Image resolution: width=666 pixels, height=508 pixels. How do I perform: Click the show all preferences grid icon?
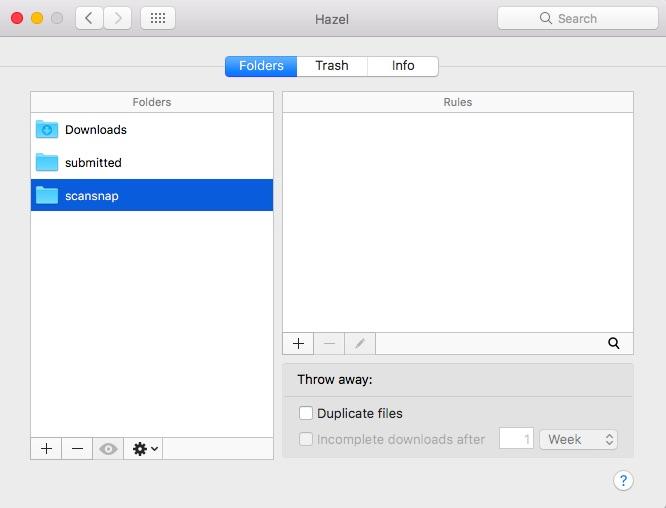159,18
